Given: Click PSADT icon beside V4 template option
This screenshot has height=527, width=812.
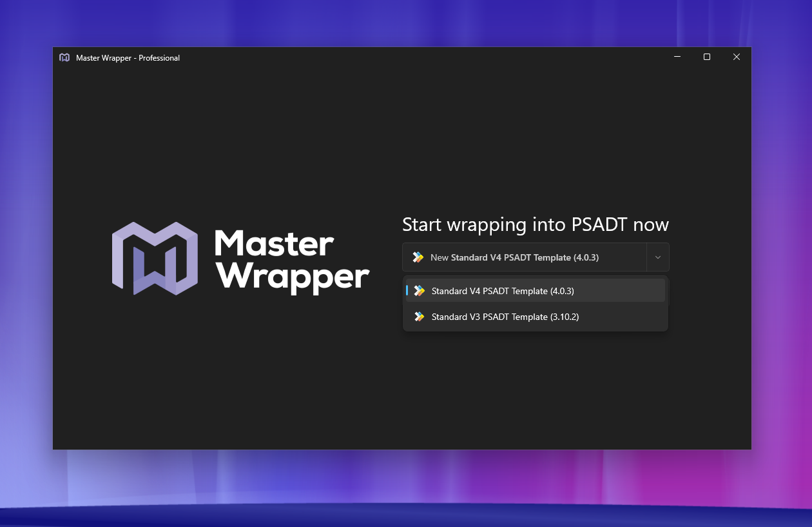Looking at the screenshot, I should [419, 291].
